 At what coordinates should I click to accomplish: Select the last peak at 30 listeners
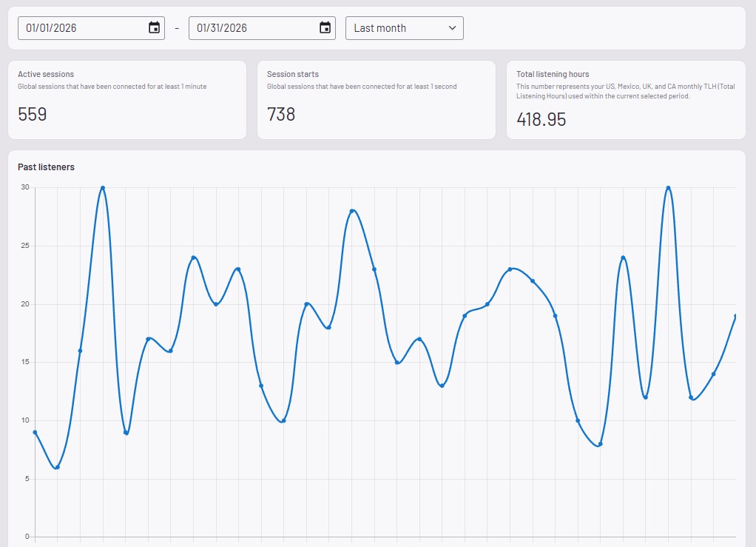pyautogui.click(x=668, y=188)
